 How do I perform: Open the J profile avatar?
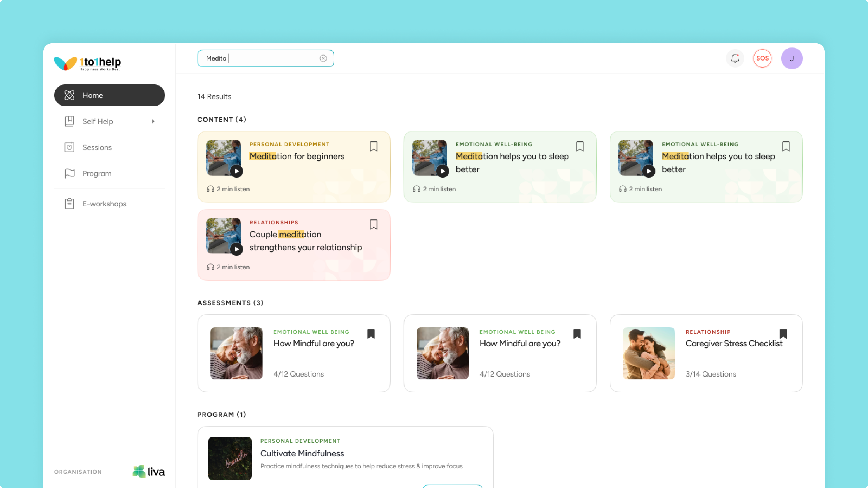[x=792, y=58]
